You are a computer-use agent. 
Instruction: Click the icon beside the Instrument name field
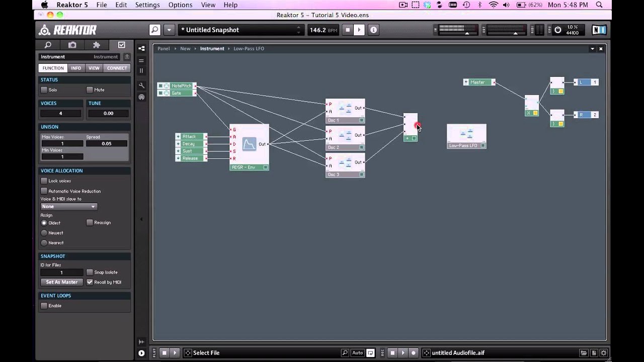coord(127,57)
